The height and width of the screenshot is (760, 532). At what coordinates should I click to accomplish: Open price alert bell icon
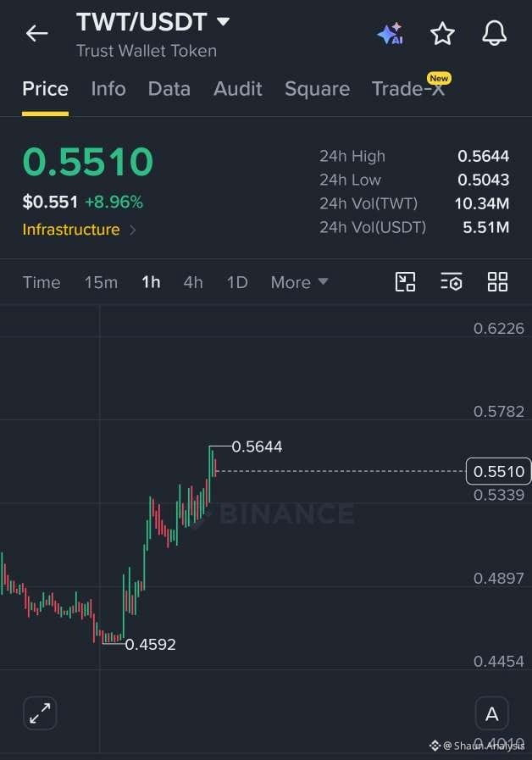click(x=494, y=33)
